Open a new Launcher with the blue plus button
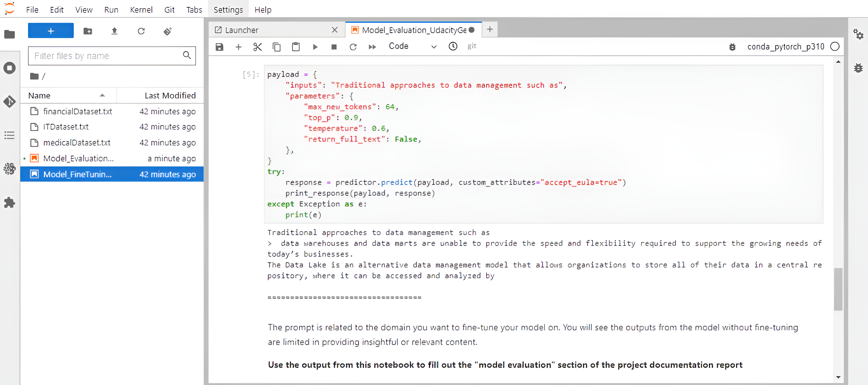The height and width of the screenshot is (385, 868). 51,30
